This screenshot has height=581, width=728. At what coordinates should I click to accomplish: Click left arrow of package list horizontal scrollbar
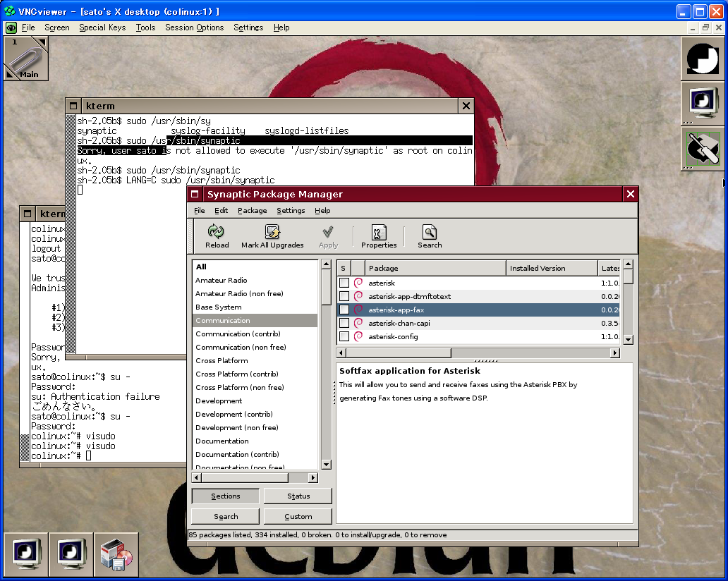[341, 353]
